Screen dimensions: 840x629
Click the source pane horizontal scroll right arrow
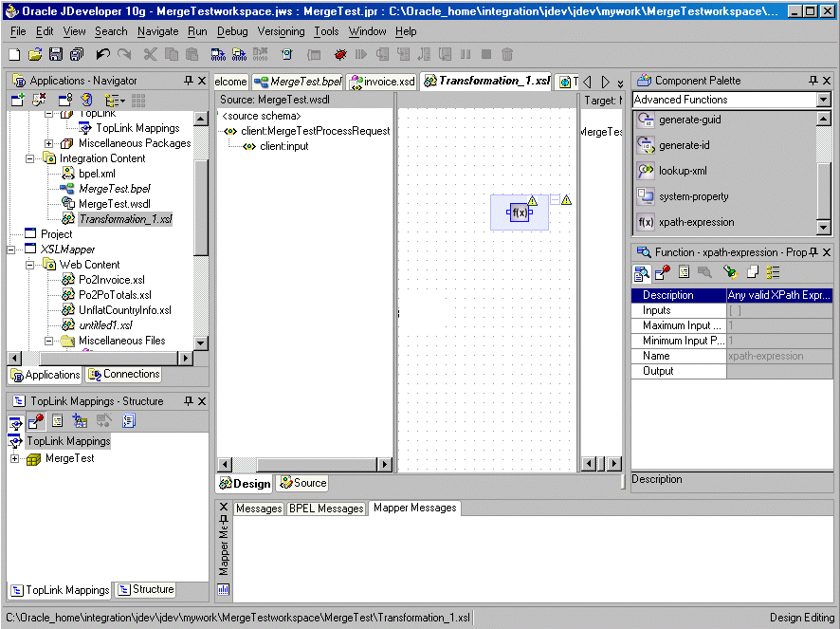384,464
